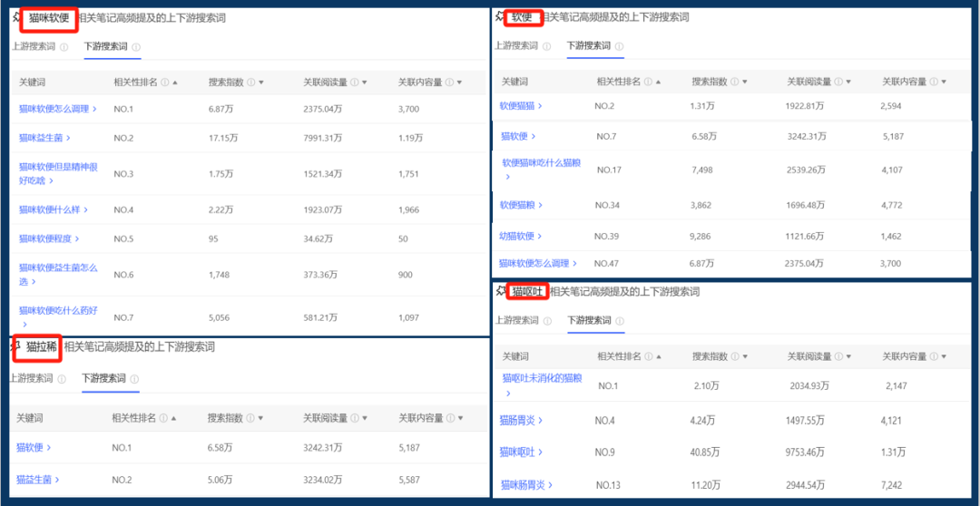Open keyword 猫咪软便怎么调理 in 猫咪软便 panel
Viewport: 980px width, 506px height.
(x=57, y=109)
